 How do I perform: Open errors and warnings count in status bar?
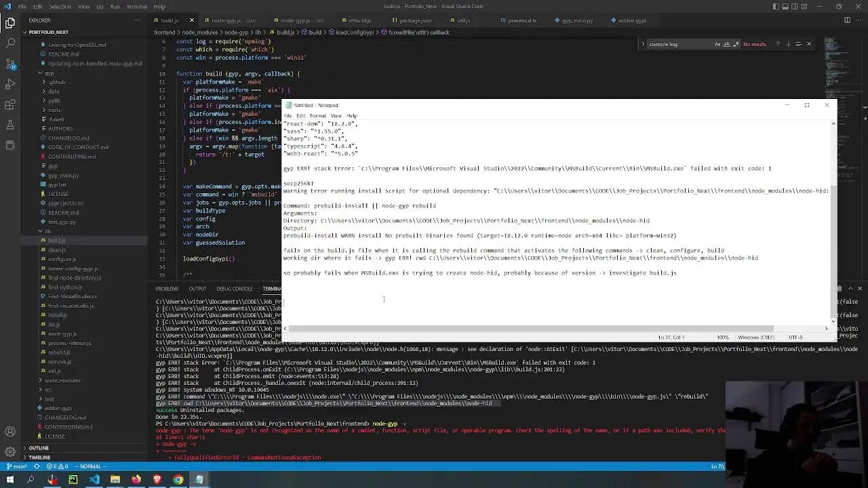(57, 466)
